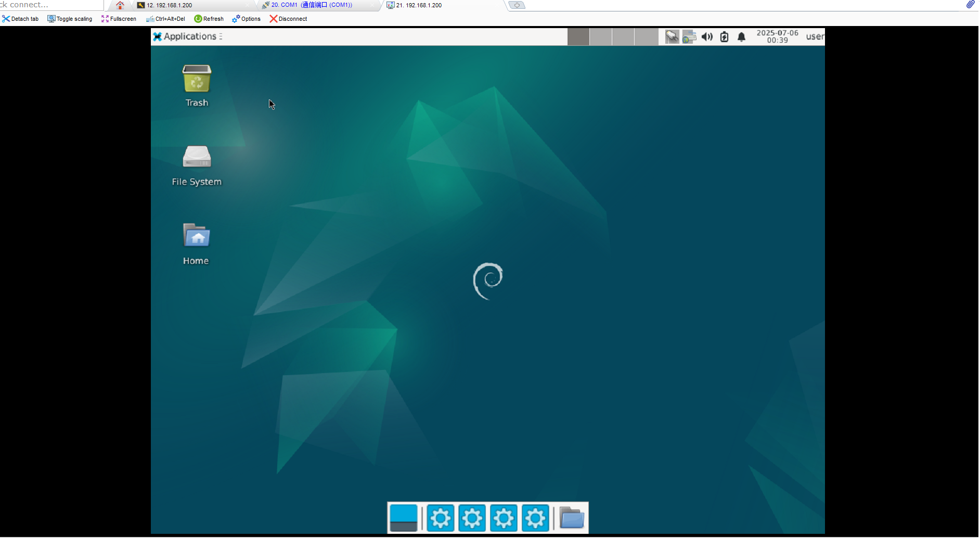Send Ctrl+Alt+Del to remote
This screenshot has height=538, width=980.
(x=165, y=19)
